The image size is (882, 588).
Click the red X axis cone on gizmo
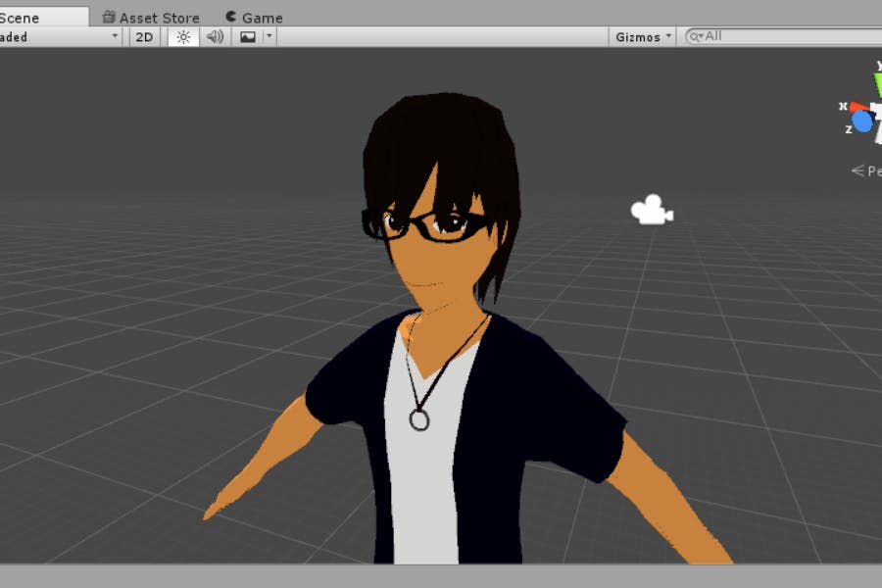[857, 106]
